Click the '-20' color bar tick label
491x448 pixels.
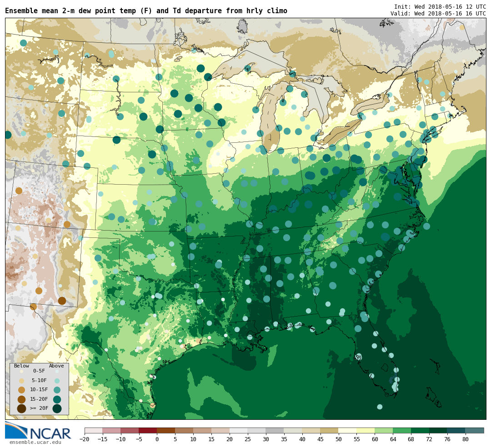tap(85, 439)
